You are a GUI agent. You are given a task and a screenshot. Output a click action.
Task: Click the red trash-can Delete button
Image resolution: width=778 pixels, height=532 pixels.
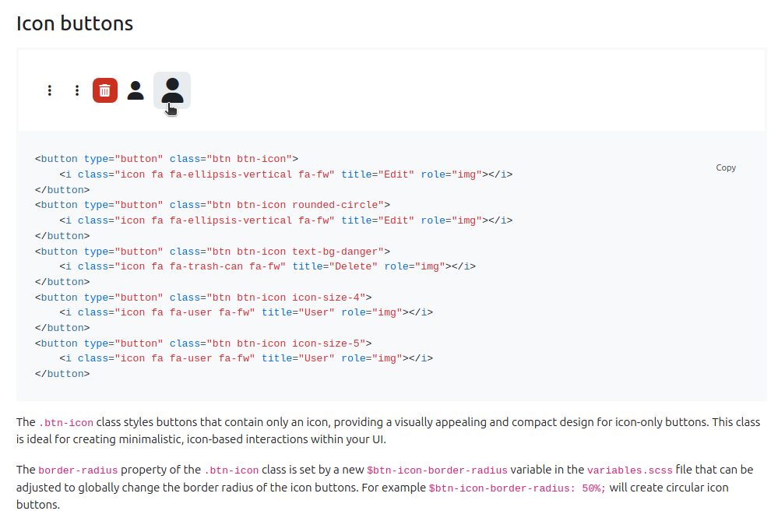click(104, 90)
